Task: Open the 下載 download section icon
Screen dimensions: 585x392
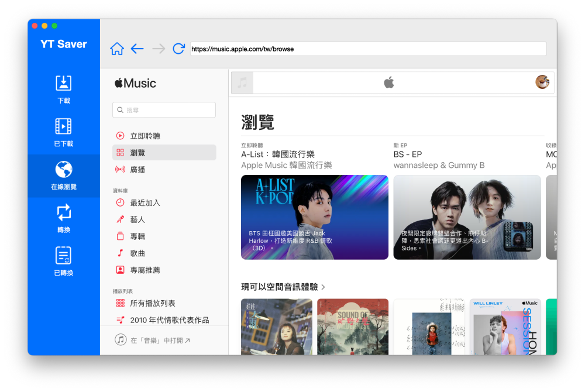Action: [x=63, y=83]
